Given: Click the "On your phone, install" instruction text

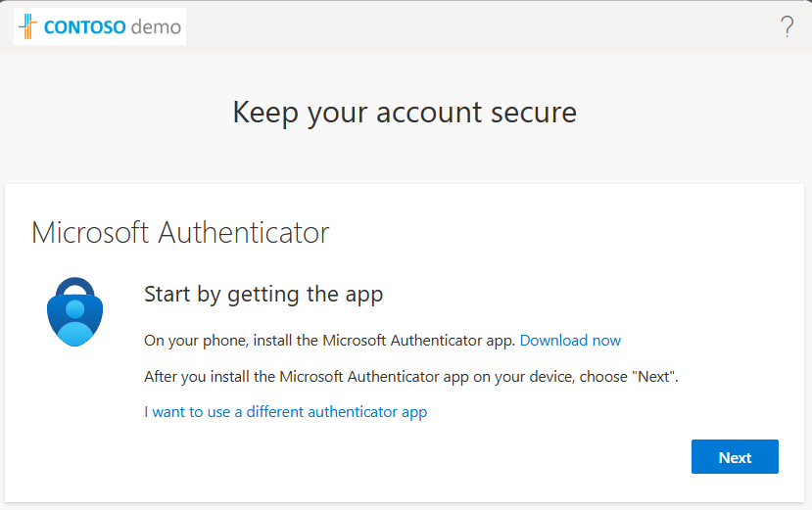Looking at the screenshot, I should pyautogui.click(x=329, y=341).
